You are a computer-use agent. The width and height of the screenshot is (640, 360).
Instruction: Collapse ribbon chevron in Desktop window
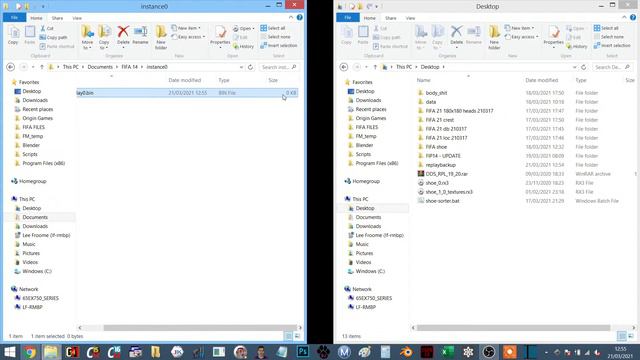tap(624, 18)
